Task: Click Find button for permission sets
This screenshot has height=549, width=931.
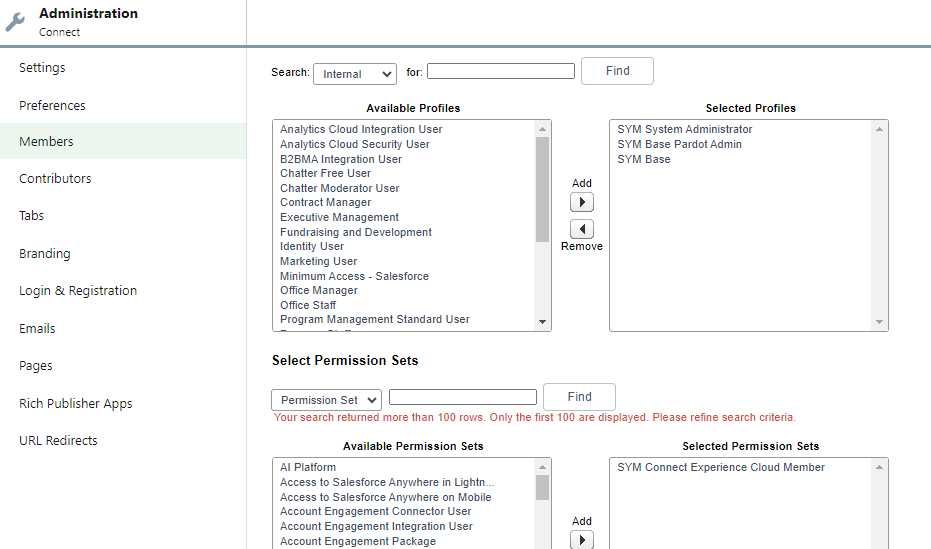Action: (580, 397)
